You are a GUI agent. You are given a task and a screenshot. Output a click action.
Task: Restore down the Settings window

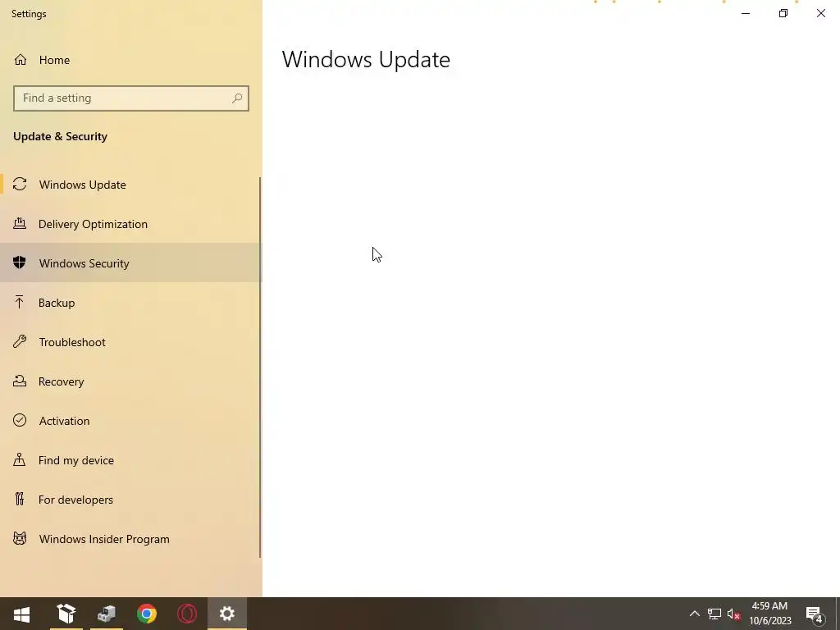tap(783, 13)
